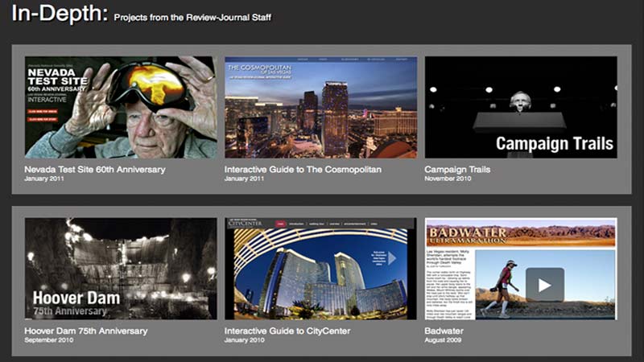
Task: Play the Badwater Ultramarathon video
Action: 545,285
